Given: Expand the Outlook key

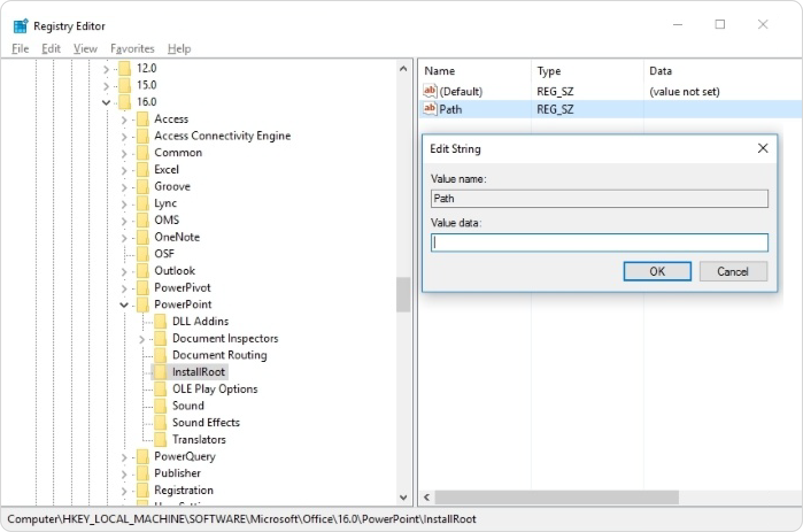Looking at the screenshot, I should click(124, 272).
